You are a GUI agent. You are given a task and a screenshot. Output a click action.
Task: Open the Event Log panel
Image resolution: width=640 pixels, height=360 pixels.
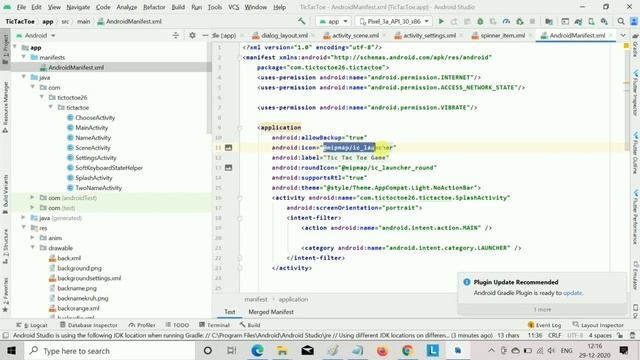(x=544, y=325)
